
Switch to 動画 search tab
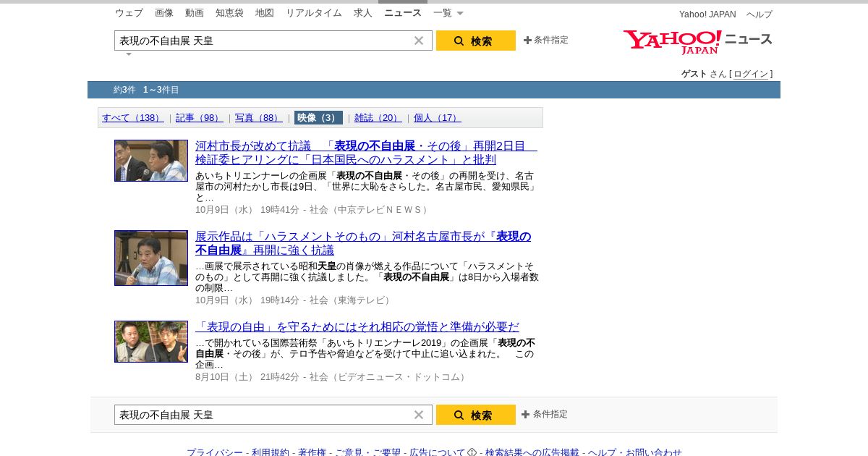tap(195, 13)
